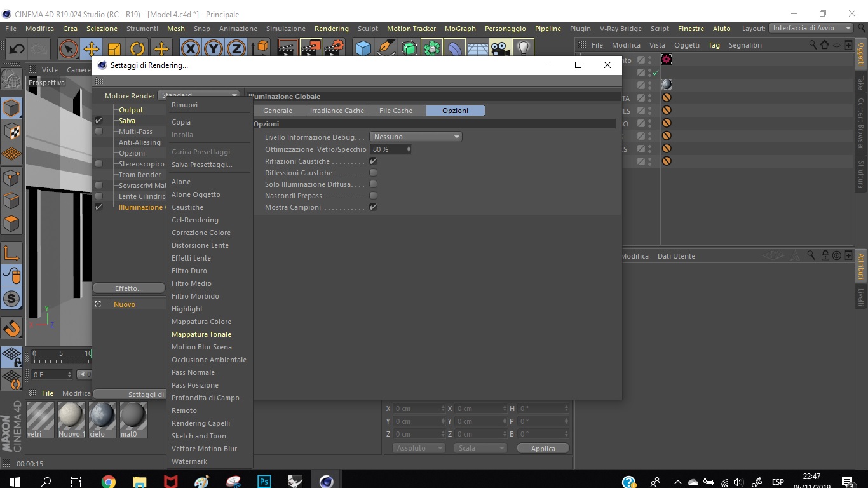Click the axis L-shaped icon in sidebar
Screen dimensions: 868x488
click(11, 253)
